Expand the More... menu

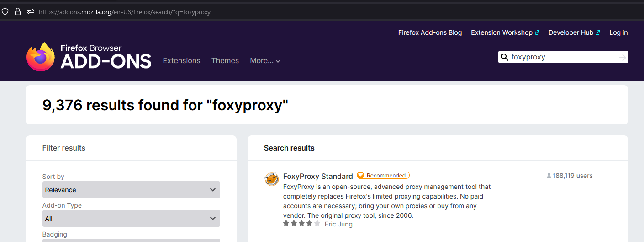coord(265,60)
